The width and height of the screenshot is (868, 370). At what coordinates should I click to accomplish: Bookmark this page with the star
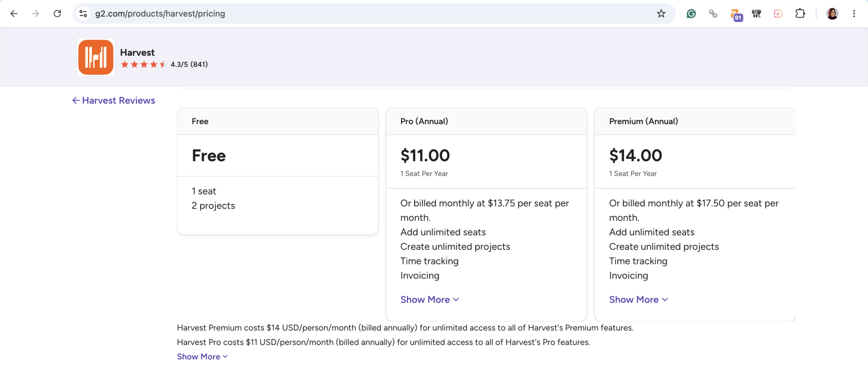(661, 14)
